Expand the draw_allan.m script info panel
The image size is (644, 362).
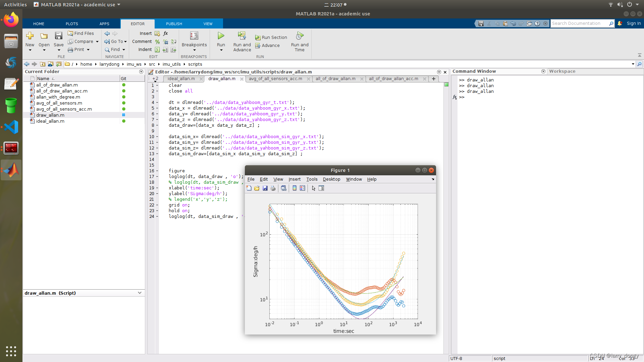[x=140, y=293]
